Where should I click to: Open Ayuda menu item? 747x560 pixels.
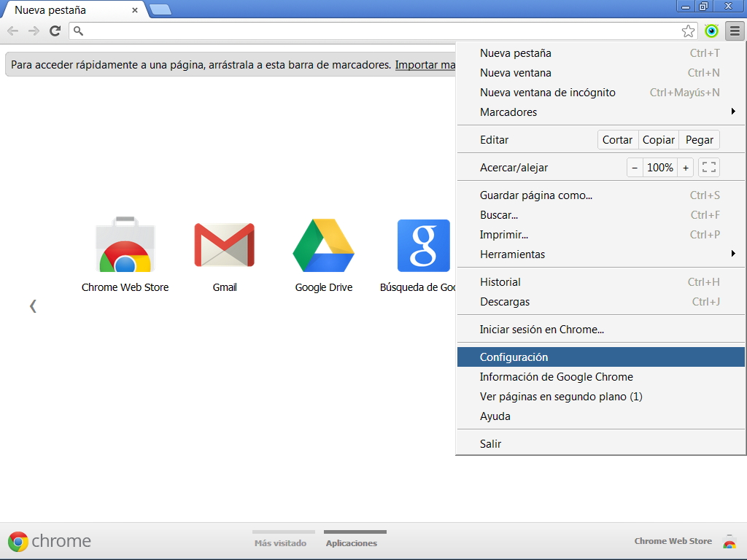[x=601, y=416]
